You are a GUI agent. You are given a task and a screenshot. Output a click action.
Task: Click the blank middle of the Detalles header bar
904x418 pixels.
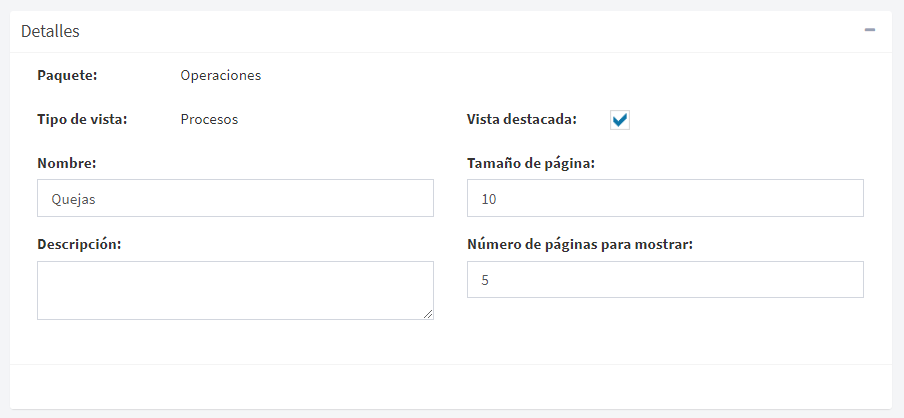(461, 31)
